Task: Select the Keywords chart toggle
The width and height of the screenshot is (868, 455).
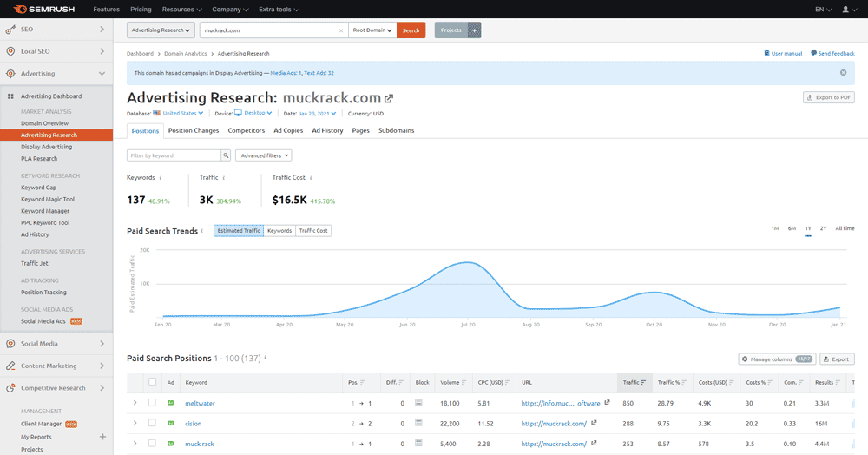Action: (279, 231)
